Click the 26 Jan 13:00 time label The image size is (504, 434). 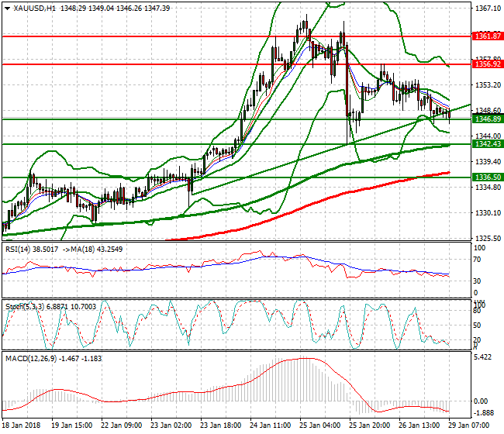(x=419, y=425)
